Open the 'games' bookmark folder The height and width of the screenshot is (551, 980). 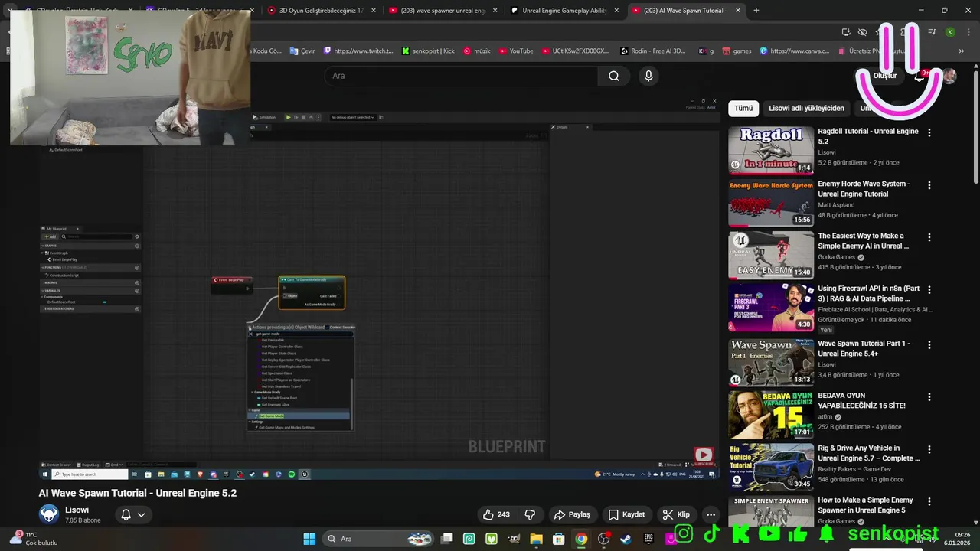[x=736, y=51]
